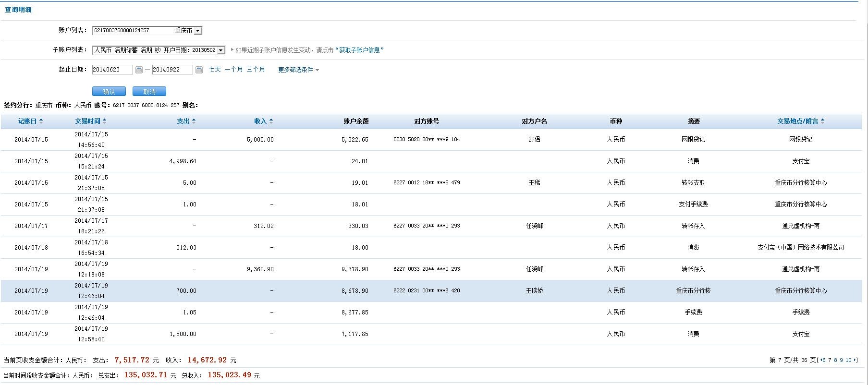The image size is (868, 385).
Task: Sort by 交易时间 column arrows
Action: 105,121
